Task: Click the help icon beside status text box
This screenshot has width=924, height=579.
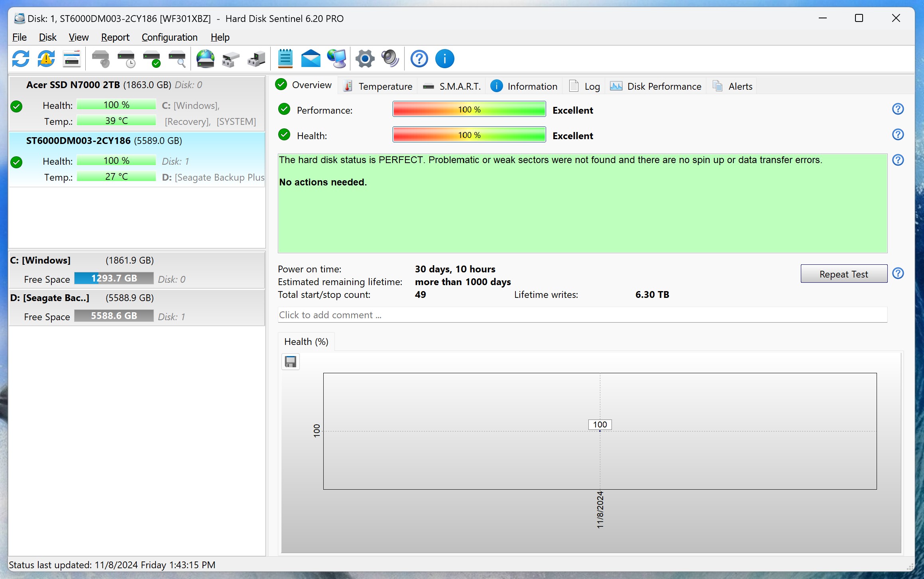Action: point(898,160)
